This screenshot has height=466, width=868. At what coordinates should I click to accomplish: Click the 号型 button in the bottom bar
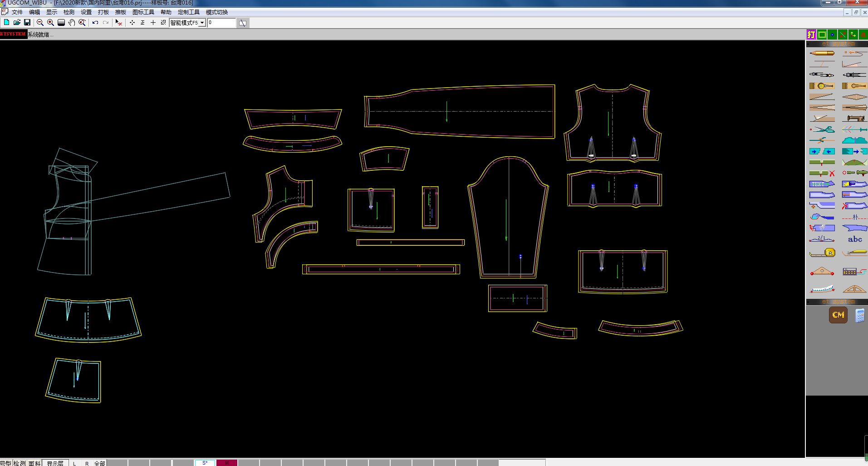click(x=6, y=463)
